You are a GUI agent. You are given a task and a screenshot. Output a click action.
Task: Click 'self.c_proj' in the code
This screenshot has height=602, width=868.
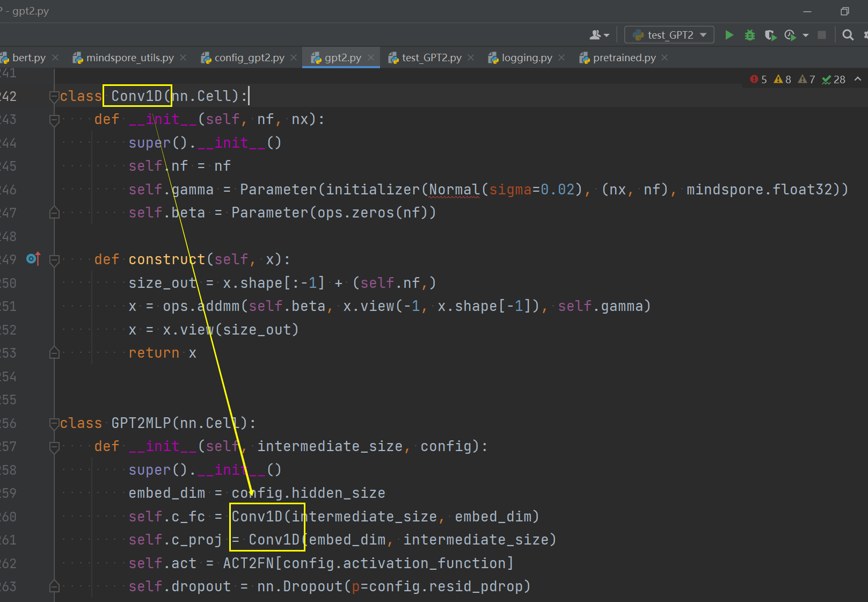click(x=176, y=540)
